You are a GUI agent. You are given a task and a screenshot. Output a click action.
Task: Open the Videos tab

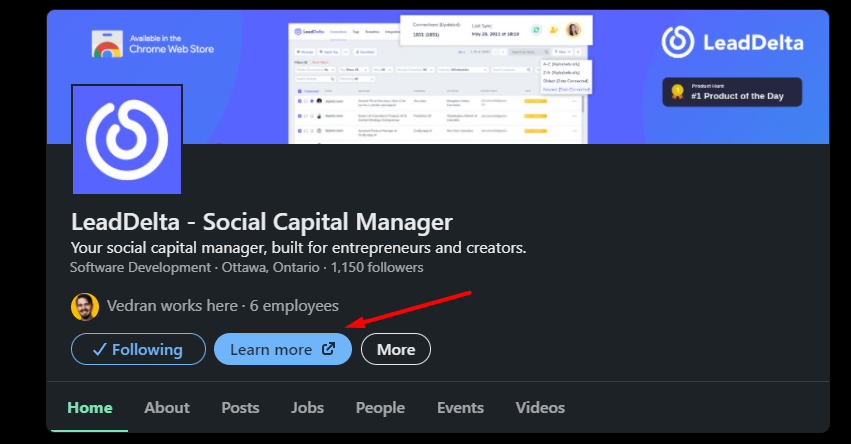coord(540,408)
